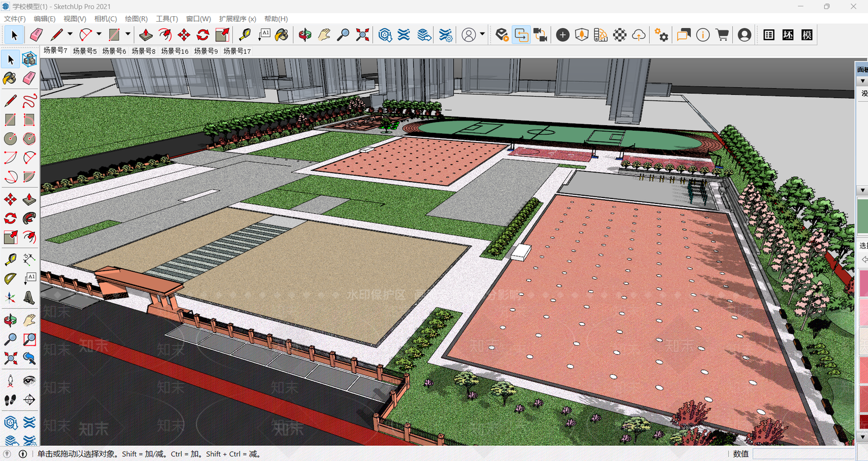Image resolution: width=868 pixels, height=461 pixels.
Task: Choose the Position Camera tool
Action: pos(10,381)
